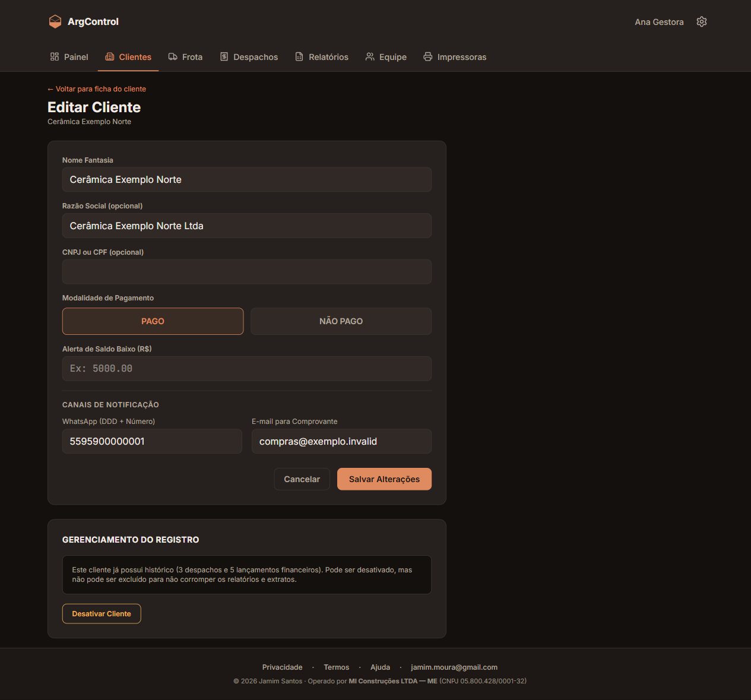Open the Impressoras tab
The height and width of the screenshot is (700, 751).
point(455,57)
